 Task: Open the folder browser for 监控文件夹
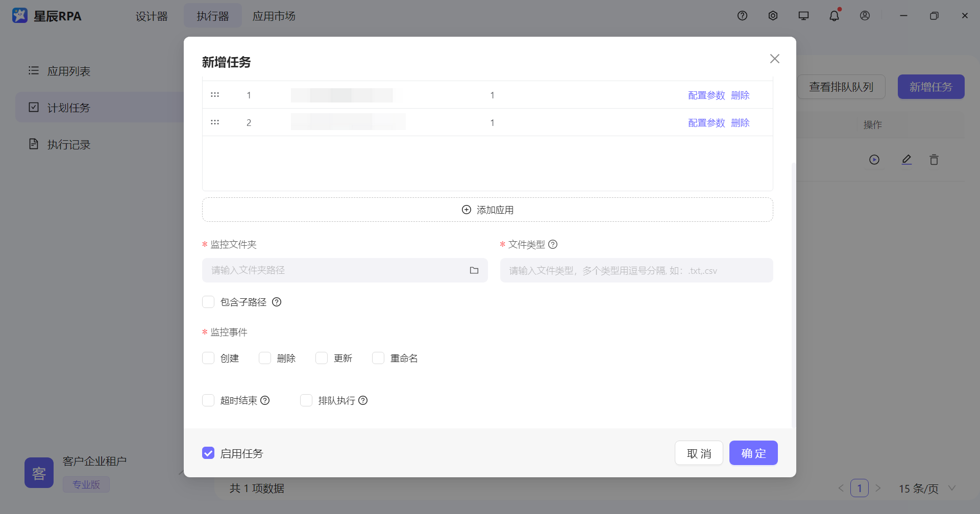tap(474, 270)
